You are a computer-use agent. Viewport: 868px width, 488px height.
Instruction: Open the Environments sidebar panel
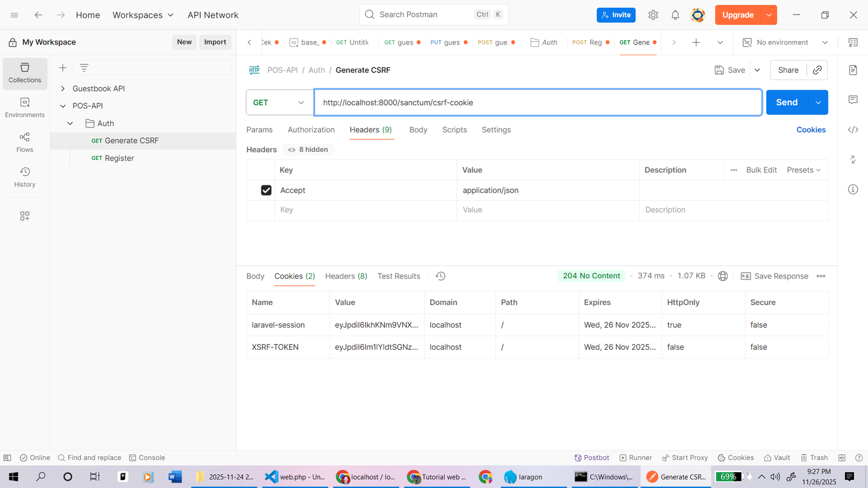[24, 107]
